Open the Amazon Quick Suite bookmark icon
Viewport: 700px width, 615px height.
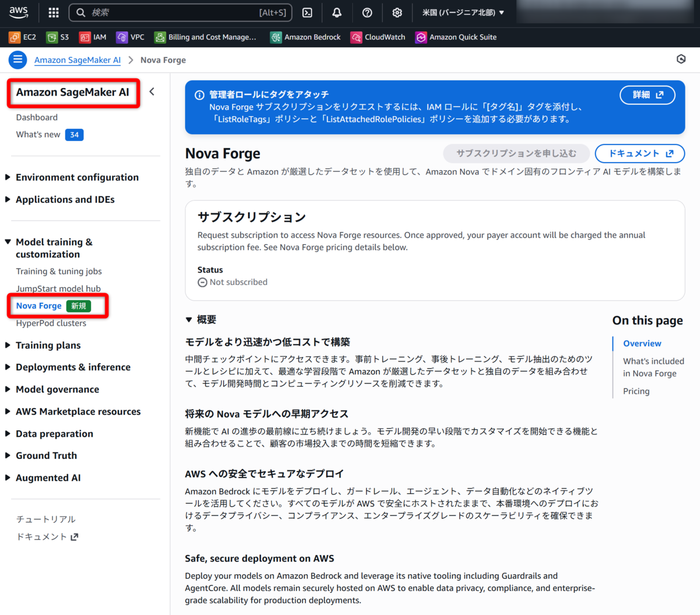point(421,37)
